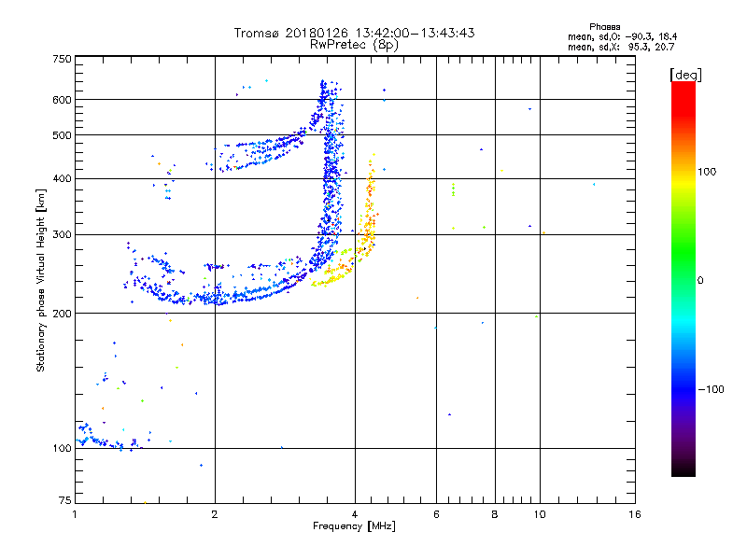Click the y-axis tick label '100'
Image resolution: width=747 pixels, height=560 pixels.
62,449
